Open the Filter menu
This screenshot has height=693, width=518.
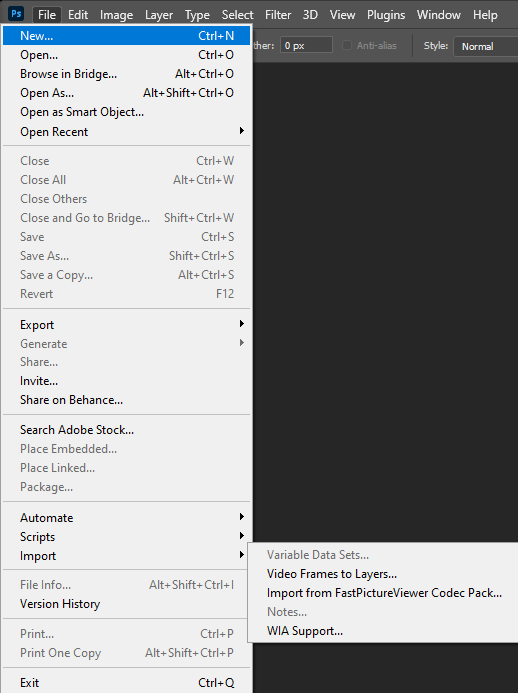[x=278, y=15]
